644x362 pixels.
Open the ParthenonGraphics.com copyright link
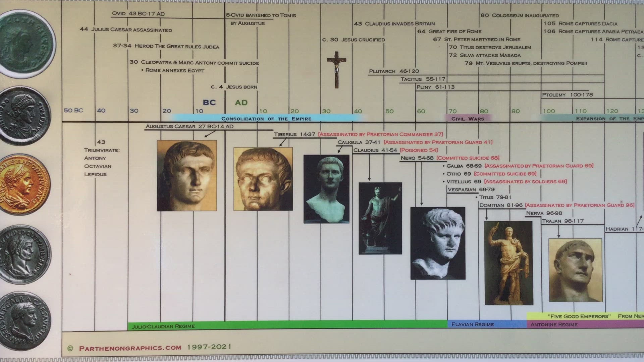pos(130,348)
